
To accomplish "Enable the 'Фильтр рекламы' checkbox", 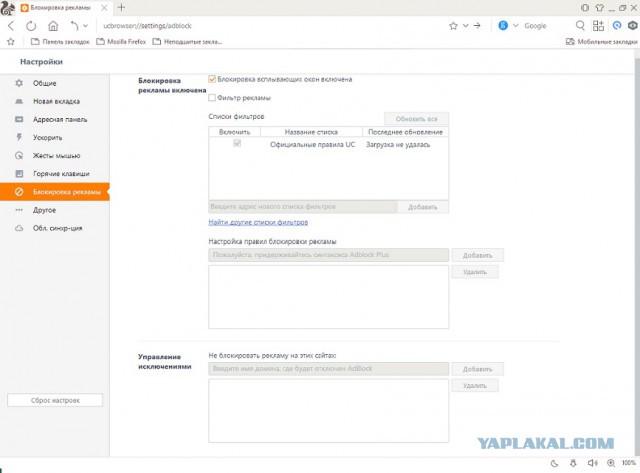I will [212, 97].
